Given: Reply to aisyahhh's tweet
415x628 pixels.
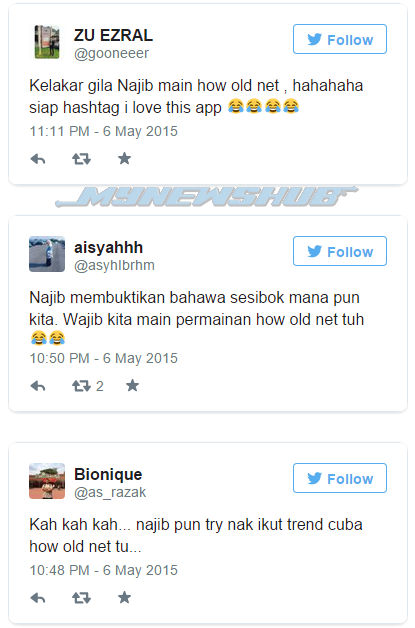Looking at the screenshot, I should 38,386.
